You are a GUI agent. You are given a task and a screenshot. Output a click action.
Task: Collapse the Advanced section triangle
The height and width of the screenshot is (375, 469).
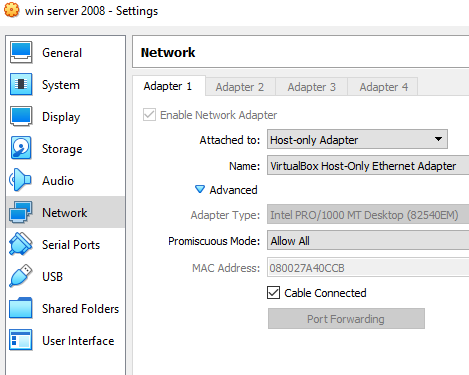(200, 189)
